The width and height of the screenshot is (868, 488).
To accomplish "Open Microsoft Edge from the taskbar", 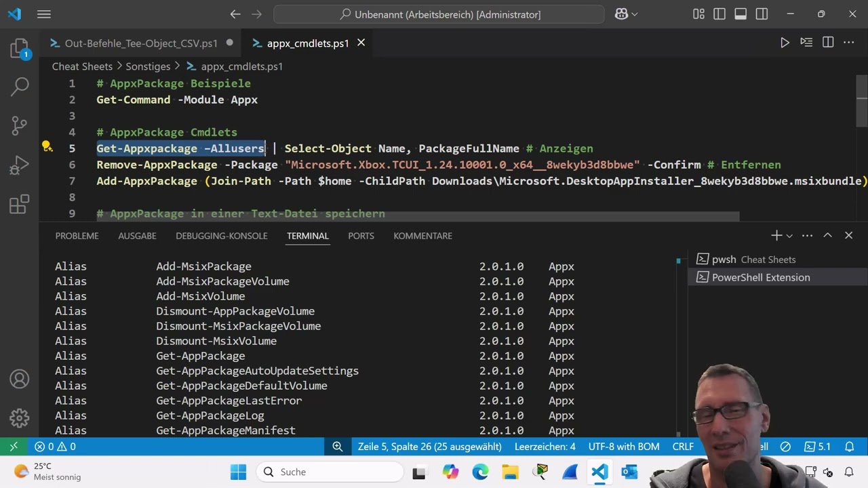I will point(480,472).
